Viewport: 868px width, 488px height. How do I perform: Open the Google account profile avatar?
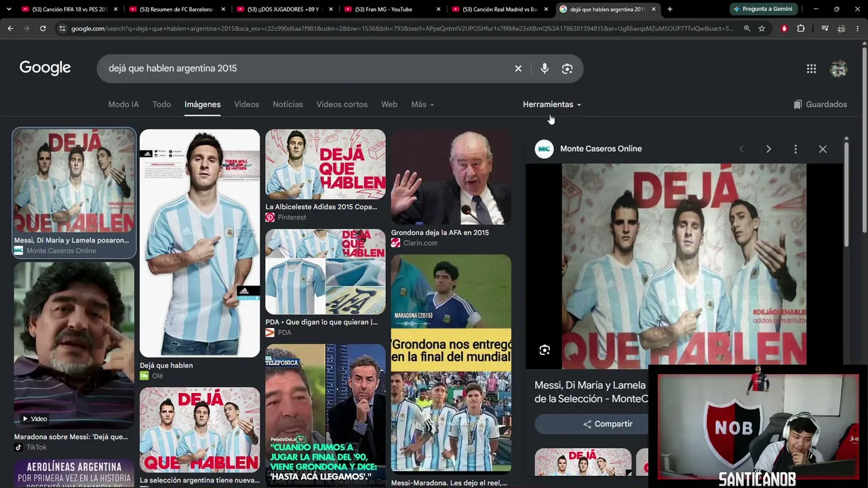839,68
